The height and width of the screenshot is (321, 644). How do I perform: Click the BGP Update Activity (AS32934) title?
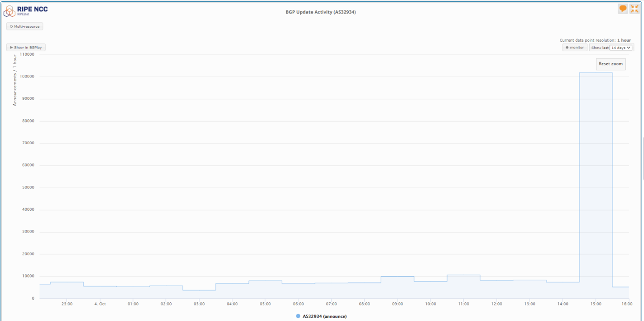click(x=321, y=12)
